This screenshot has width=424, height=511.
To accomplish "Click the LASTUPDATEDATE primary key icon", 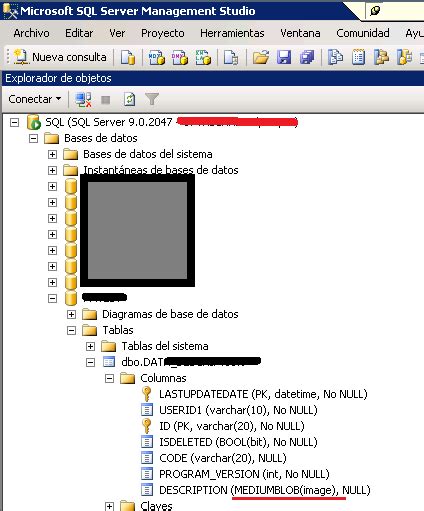I will pos(147,394).
